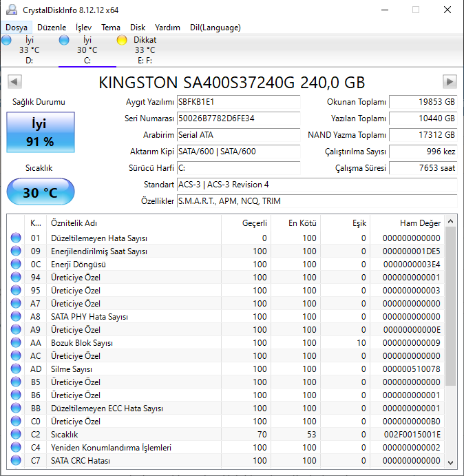Open the Yardım menu
This screenshot has width=464, height=476.
(x=167, y=28)
